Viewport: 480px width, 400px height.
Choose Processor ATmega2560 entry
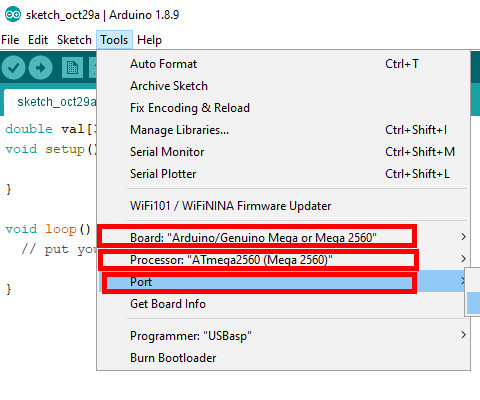(x=283, y=259)
